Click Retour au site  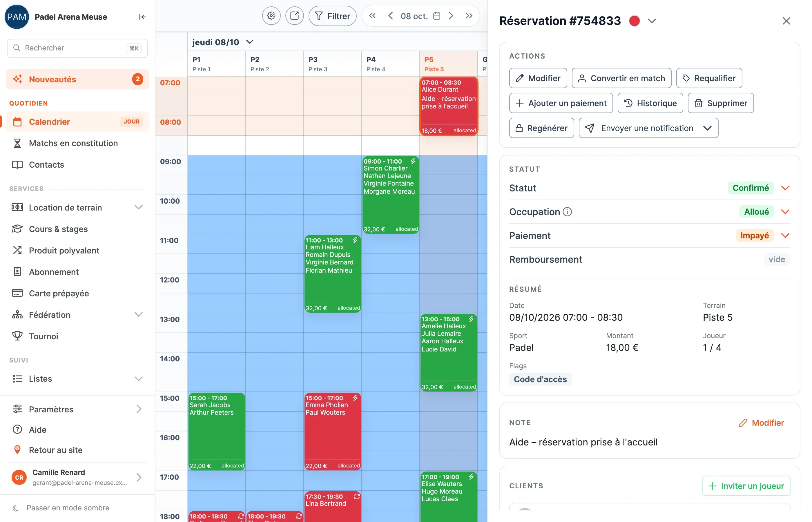pos(77,450)
